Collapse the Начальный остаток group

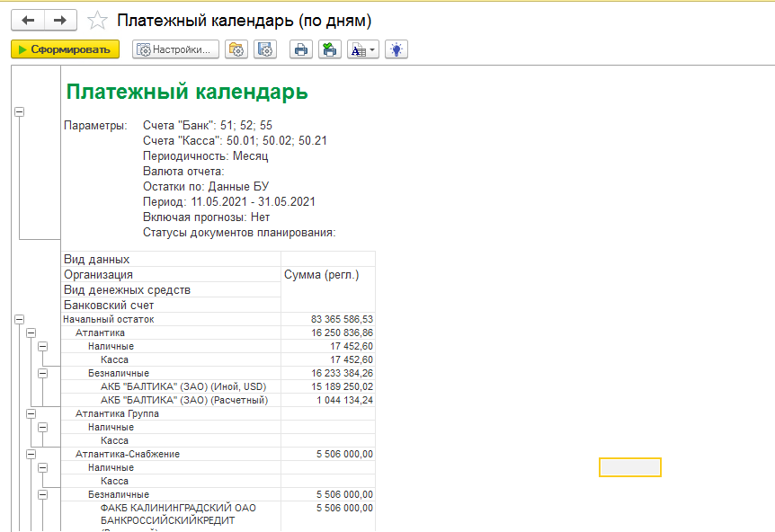pyautogui.click(x=19, y=319)
